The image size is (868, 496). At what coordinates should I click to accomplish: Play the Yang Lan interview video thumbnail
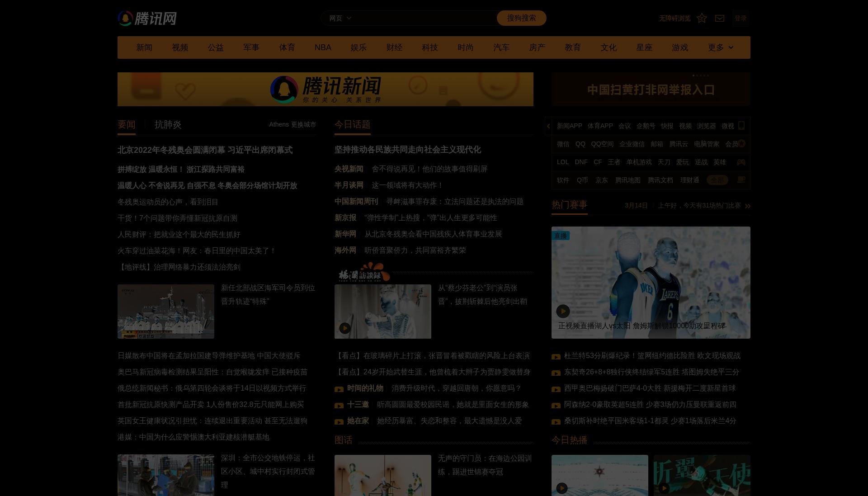pos(345,328)
